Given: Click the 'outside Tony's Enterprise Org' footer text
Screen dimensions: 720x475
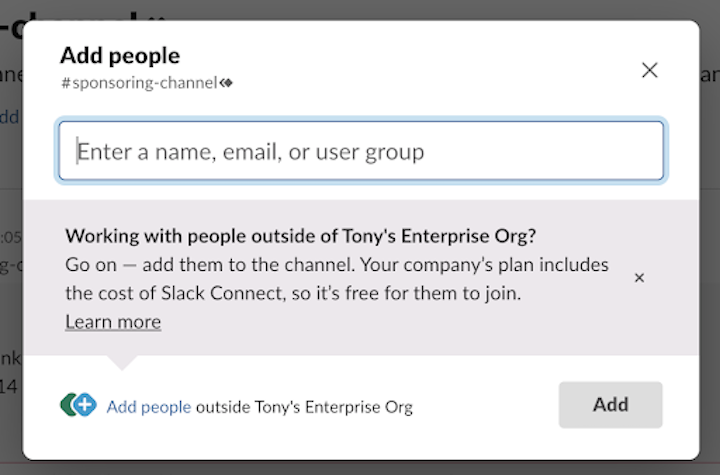Looking at the screenshot, I should pyautogui.click(x=304, y=407).
